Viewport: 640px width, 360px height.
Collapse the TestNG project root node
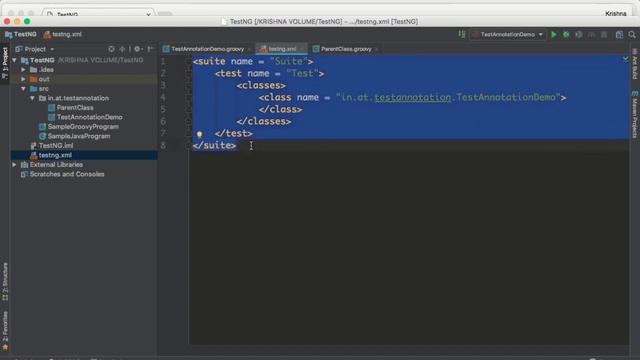15,60
